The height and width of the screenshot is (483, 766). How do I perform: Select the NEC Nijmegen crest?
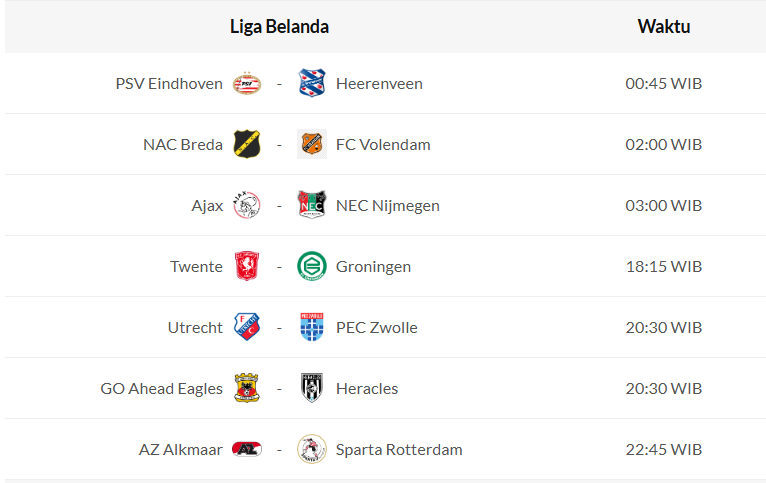tap(312, 205)
